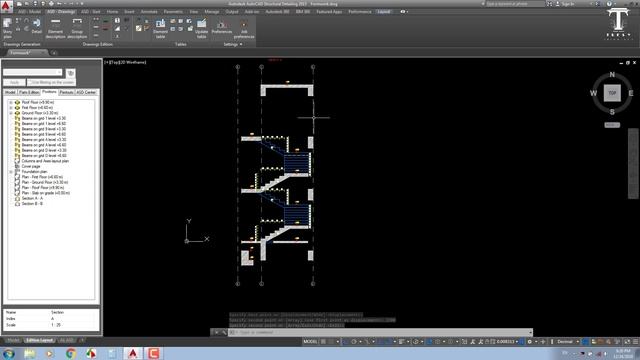Click the Update table icon
The image size is (640, 360).
tap(202, 29)
